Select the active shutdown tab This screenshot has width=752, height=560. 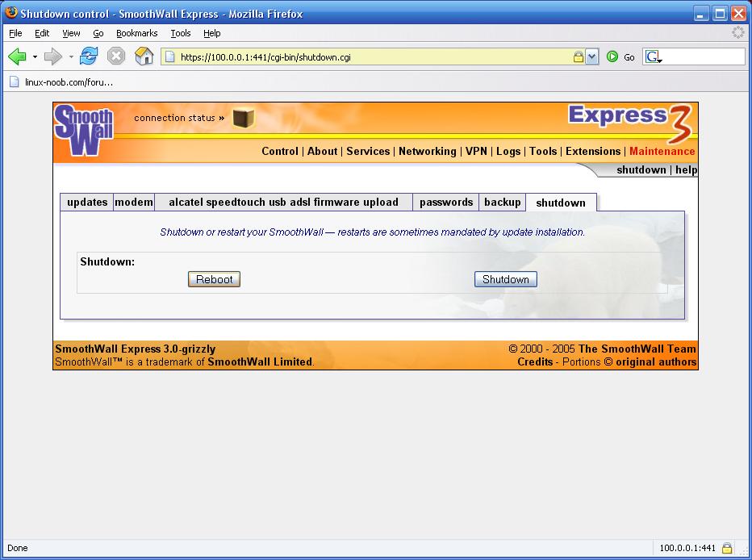click(561, 203)
